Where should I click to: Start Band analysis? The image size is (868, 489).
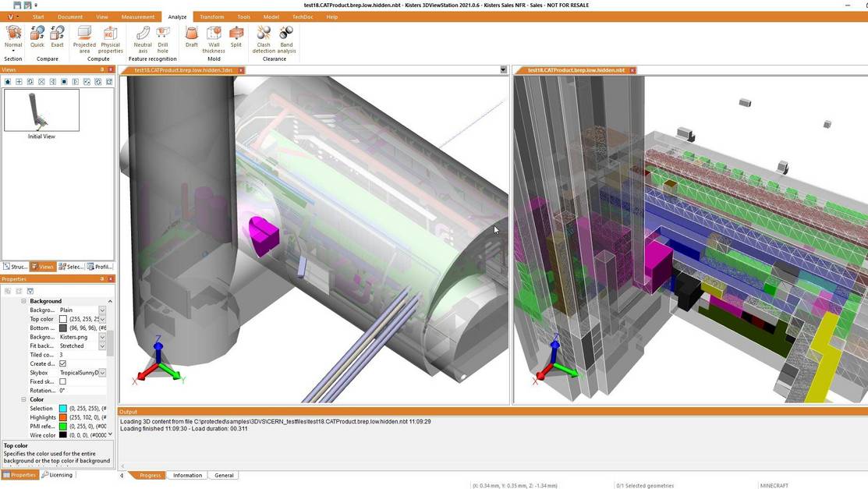pyautogui.click(x=286, y=39)
